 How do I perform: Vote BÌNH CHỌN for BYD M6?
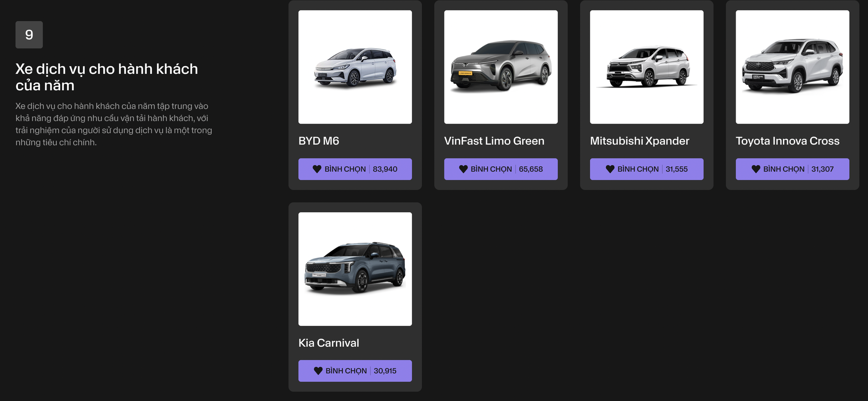(x=355, y=169)
